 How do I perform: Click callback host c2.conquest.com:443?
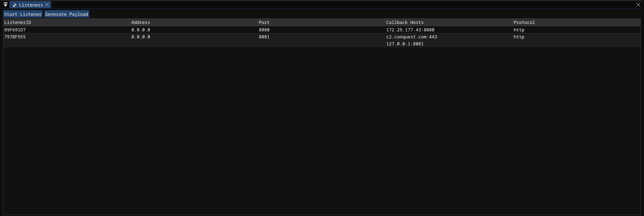point(411,37)
